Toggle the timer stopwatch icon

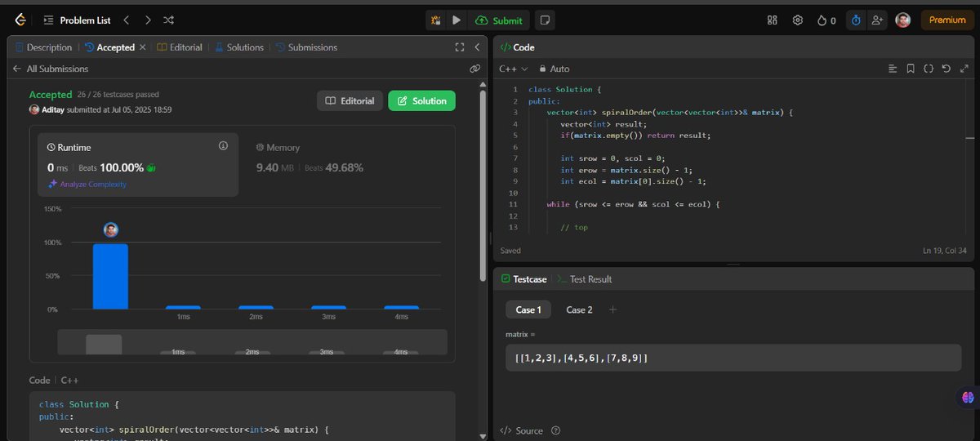856,20
